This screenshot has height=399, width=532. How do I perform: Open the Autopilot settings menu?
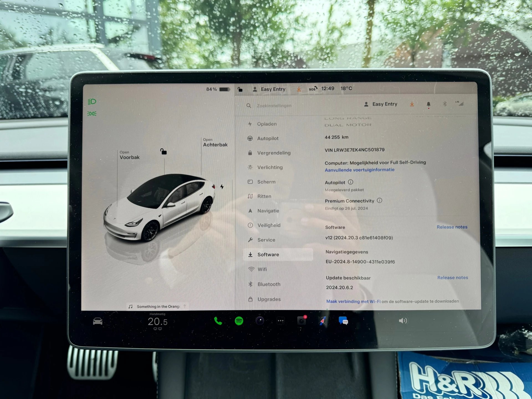click(268, 138)
